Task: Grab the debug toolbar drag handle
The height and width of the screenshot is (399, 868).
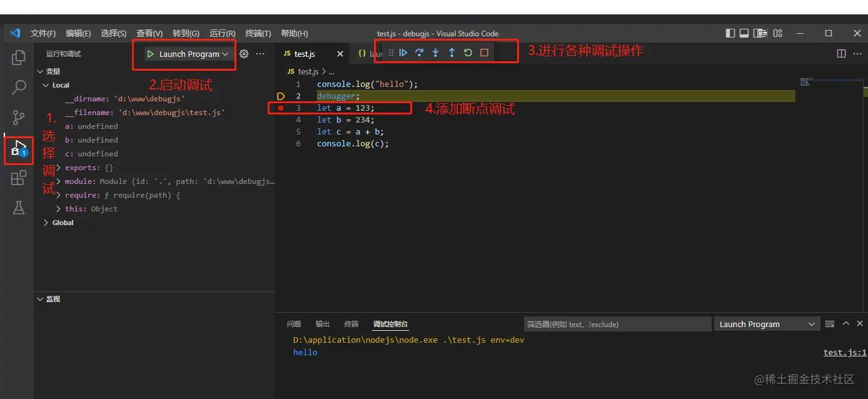Action: coord(391,53)
